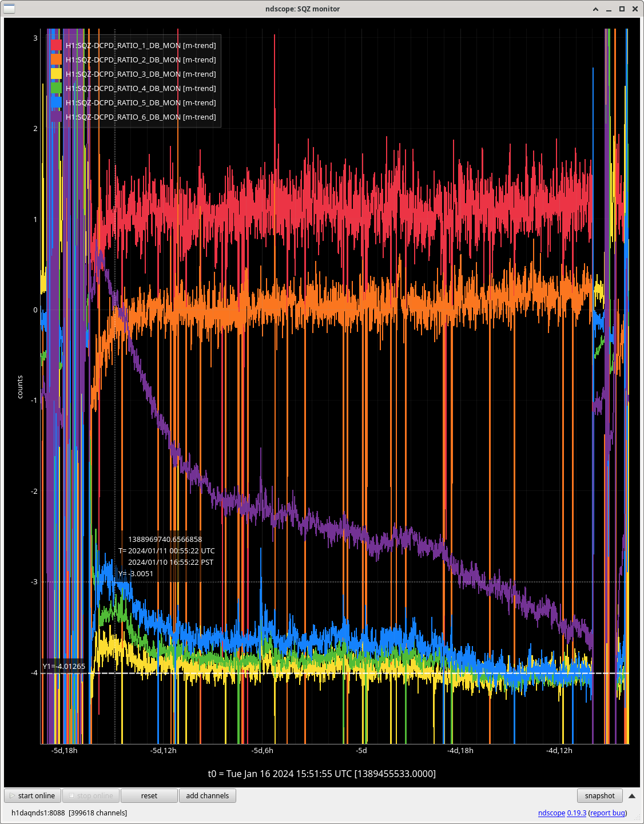Viewport: 644px width, 824px height.
Task: Open the 0.19.3 version link
Action: click(577, 813)
